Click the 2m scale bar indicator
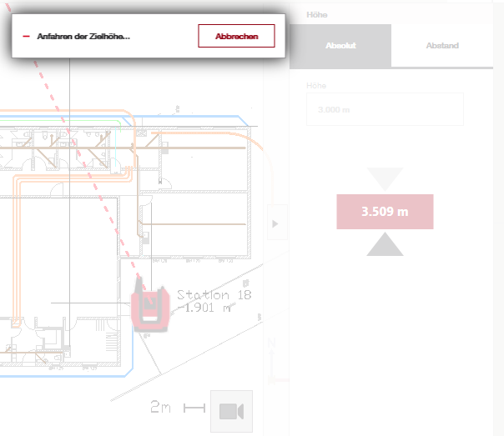This screenshot has width=504, height=436. [178, 408]
